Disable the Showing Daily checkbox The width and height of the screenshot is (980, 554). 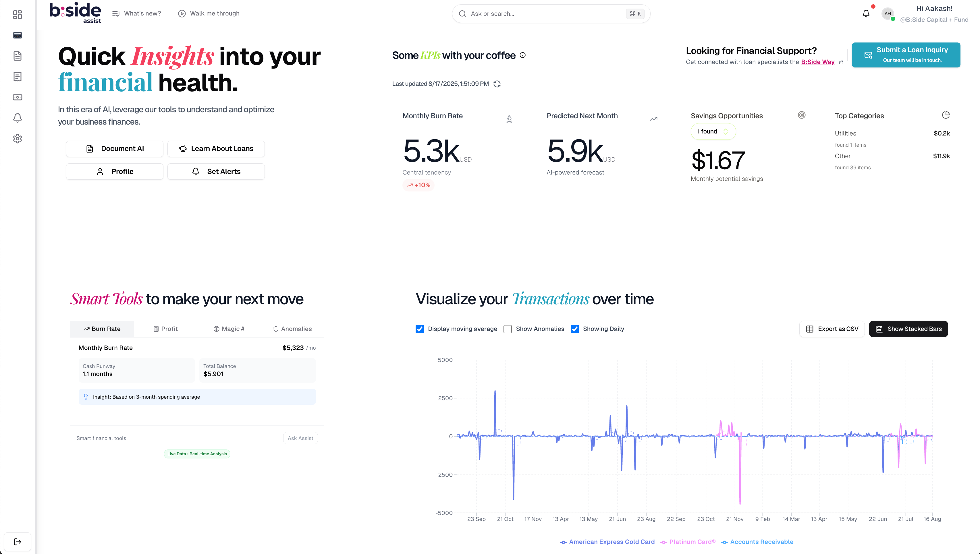(x=574, y=329)
